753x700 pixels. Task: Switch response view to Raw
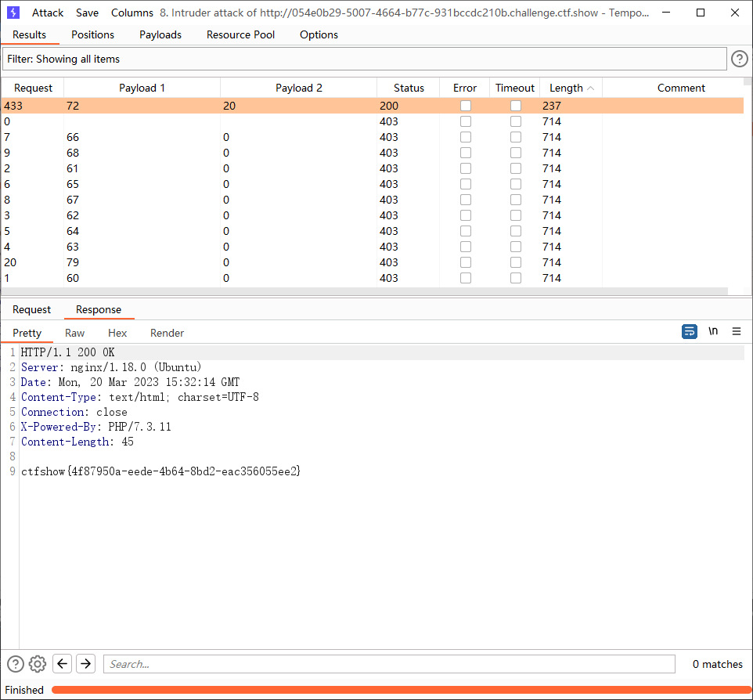click(75, 333)
